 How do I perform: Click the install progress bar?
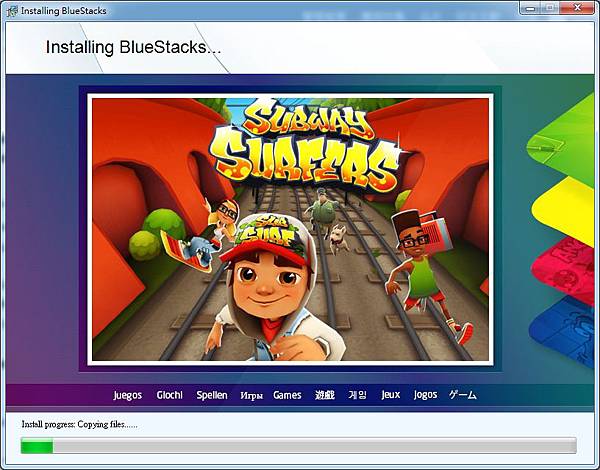[x=298, y=446]
